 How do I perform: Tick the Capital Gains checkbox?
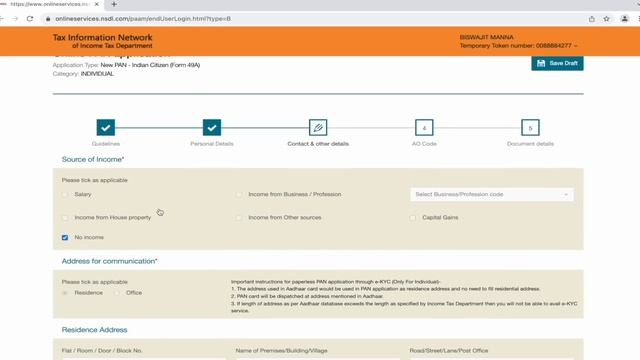coord(413,218)
